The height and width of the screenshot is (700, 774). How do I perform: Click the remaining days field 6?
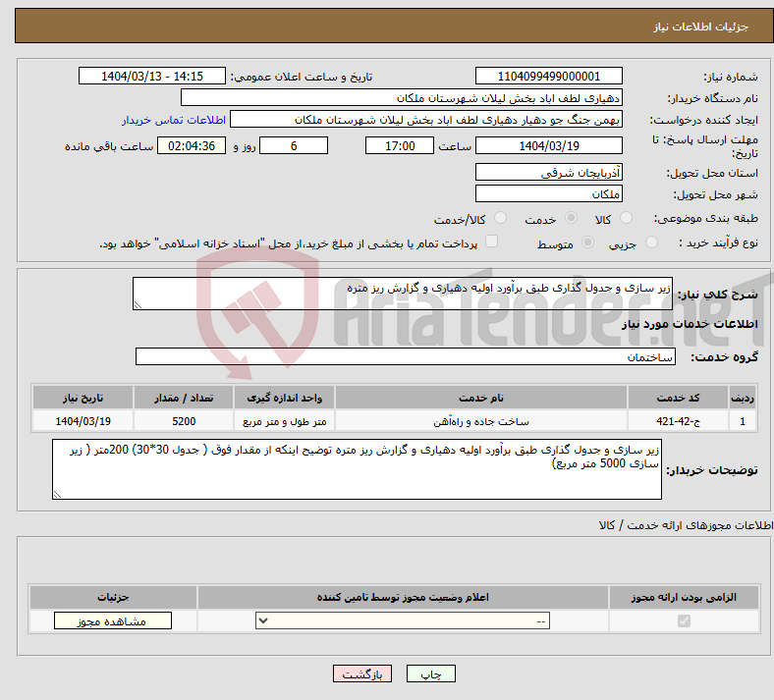(x=294, y=145)
